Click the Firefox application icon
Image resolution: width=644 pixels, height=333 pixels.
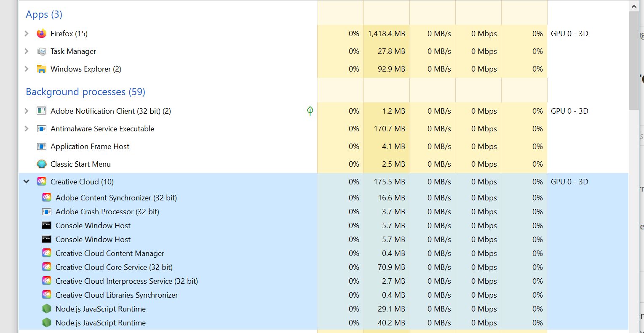click(x=41, y=33)
